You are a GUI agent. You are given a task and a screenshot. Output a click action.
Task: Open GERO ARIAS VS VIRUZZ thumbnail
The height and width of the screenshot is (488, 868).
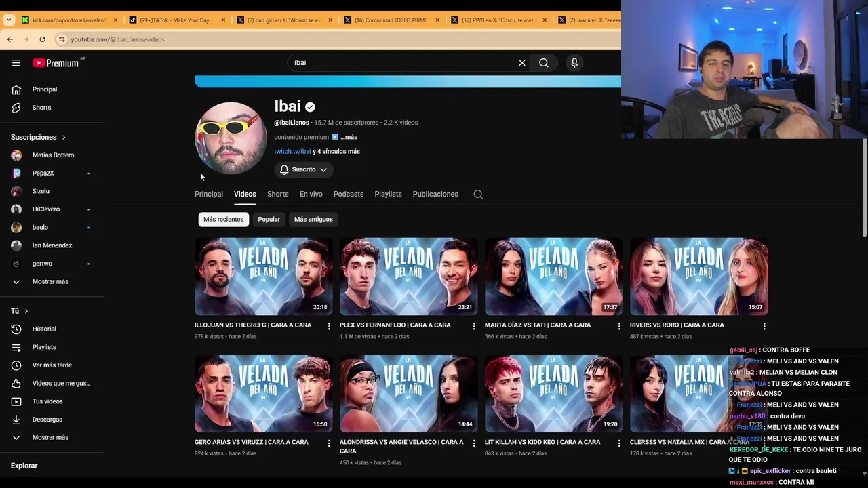click(x=264, y=394)
